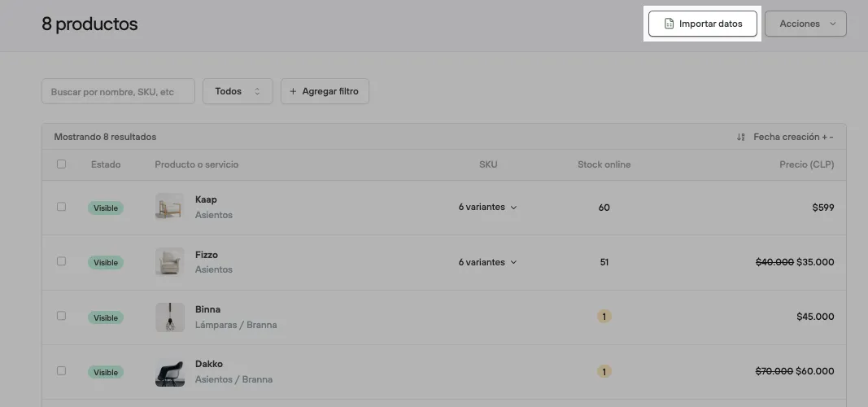
Task: Click the Importar datos button
Action: click(703, 24)
